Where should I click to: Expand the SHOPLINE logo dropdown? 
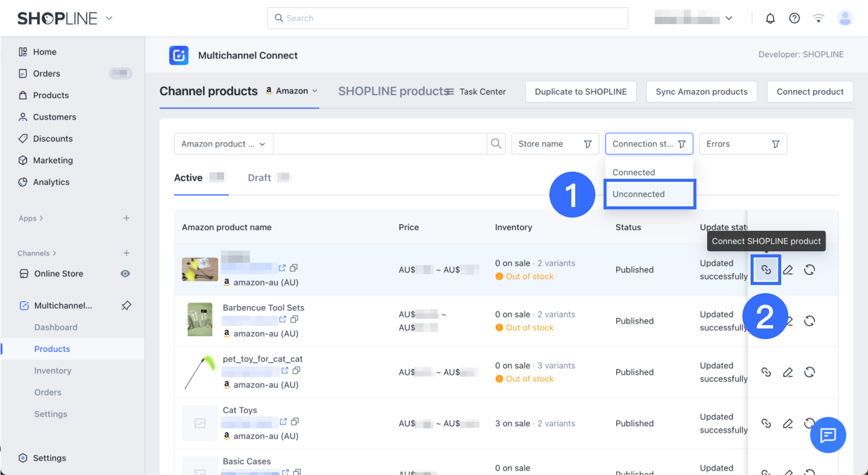click(109, 18)
